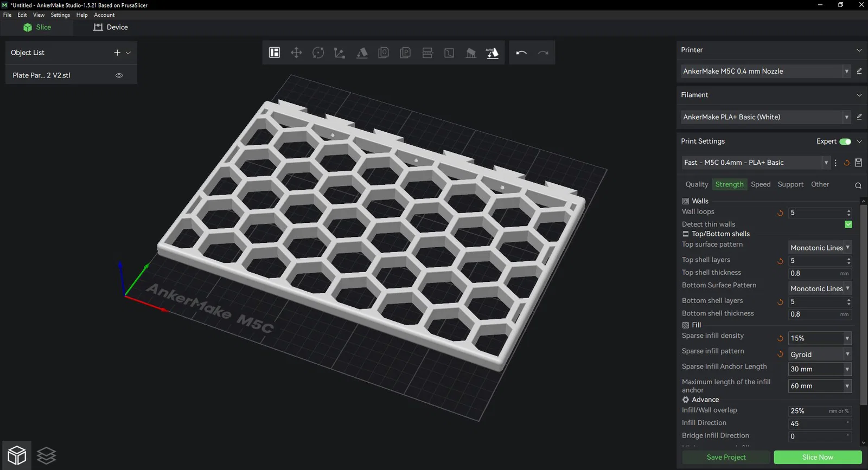Viewport: 868px width, 470px height.
Task: Open the Help menu
Action: point(82,15)
